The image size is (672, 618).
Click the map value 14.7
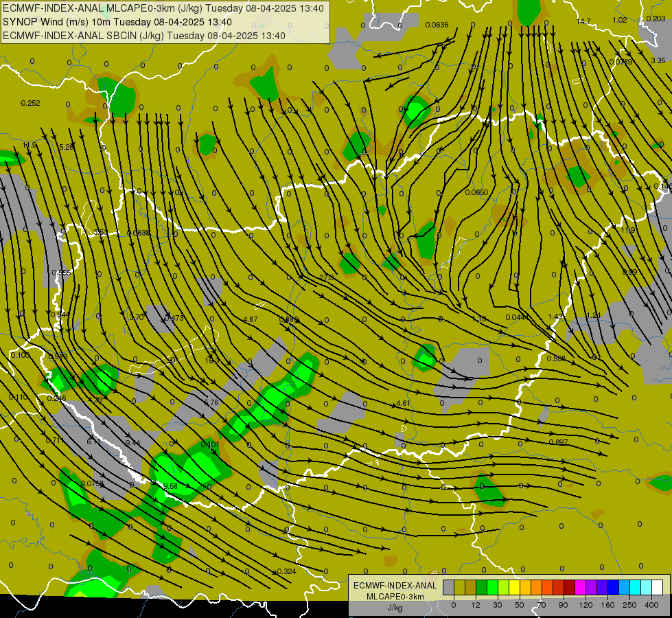[583, 21]
